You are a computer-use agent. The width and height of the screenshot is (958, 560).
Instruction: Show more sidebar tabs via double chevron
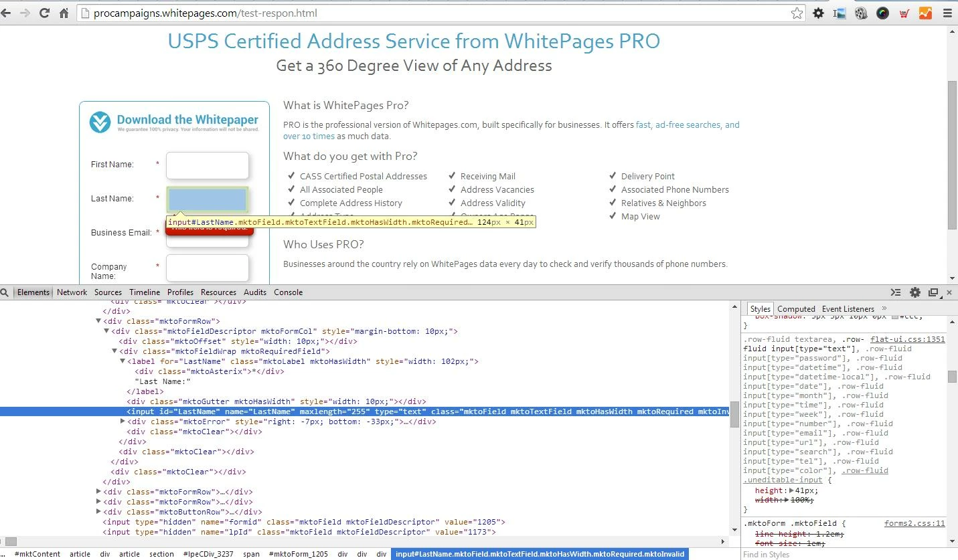(x=884, y=308)
